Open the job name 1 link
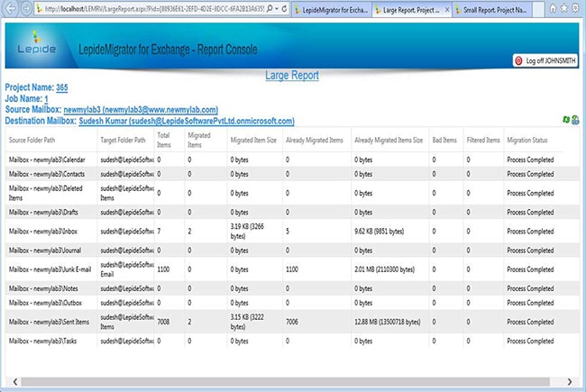This screenshot has width=586, height=392. pyautogui.click(x=46, y=98)
